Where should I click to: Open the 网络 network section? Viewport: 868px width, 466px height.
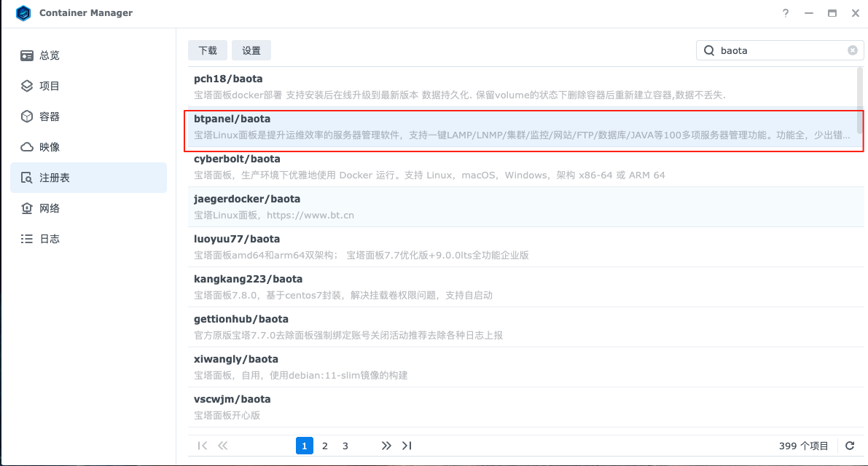89,208
